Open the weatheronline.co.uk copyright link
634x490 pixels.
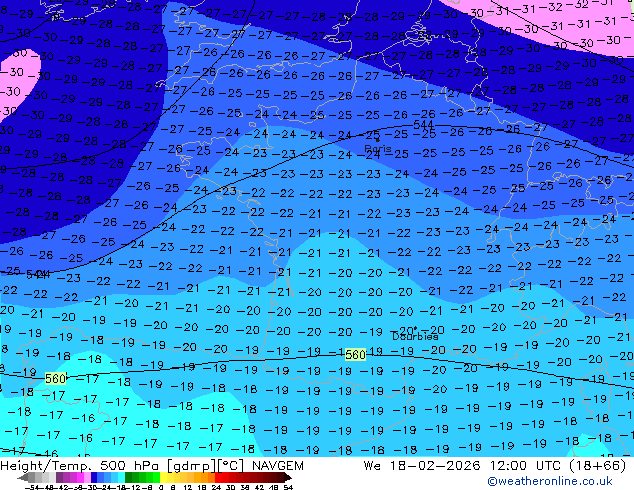550,481
